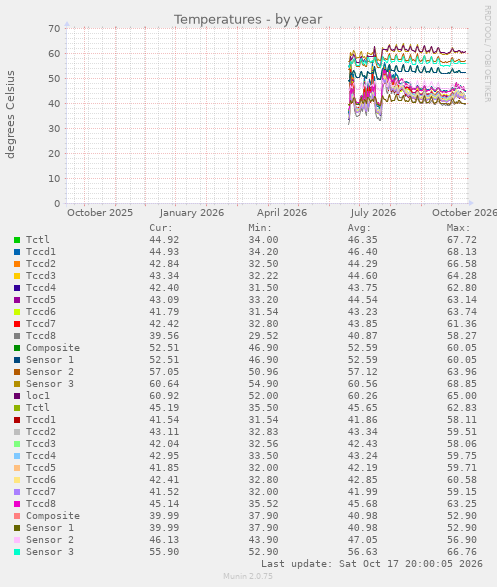Click the Sensor 3 max value 66.76

click(x=462, y=552)
